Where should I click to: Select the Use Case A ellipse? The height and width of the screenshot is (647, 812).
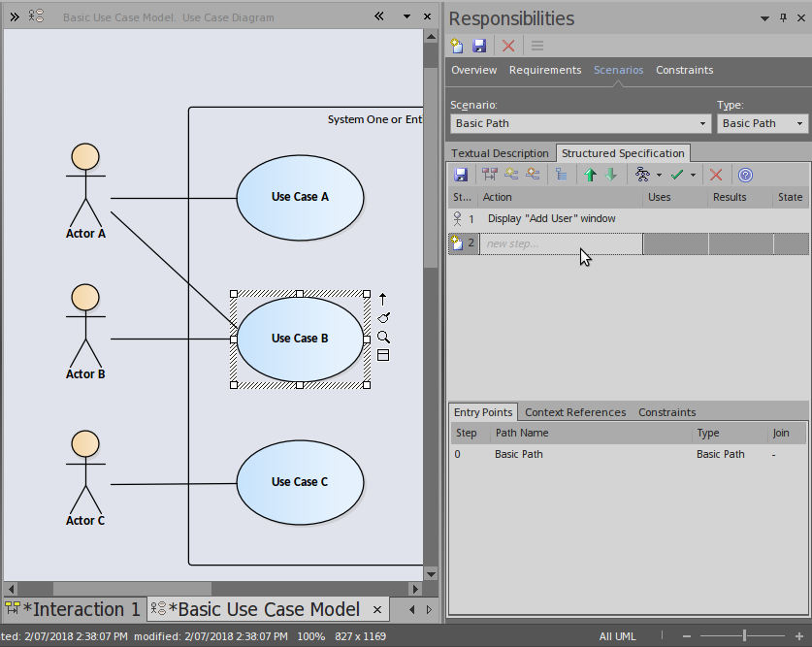click(300, 197)
